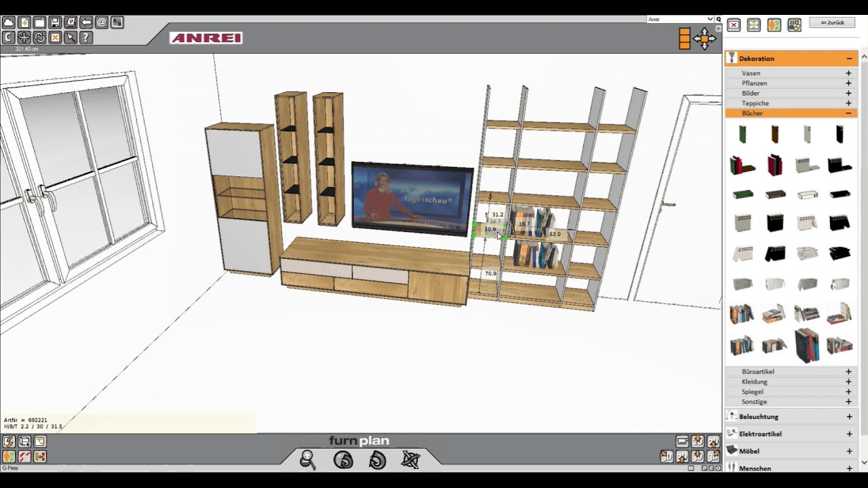Screen dimensions: 868x488
Task: Open a file with the folder icon
Action: 40,22
